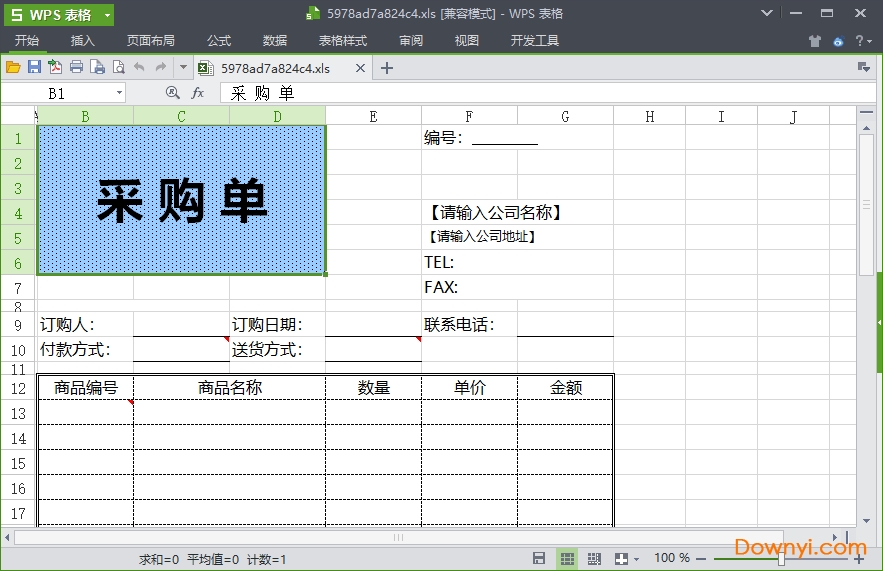
Task: Select the 付款方式: cell
Action: point(85,349)
